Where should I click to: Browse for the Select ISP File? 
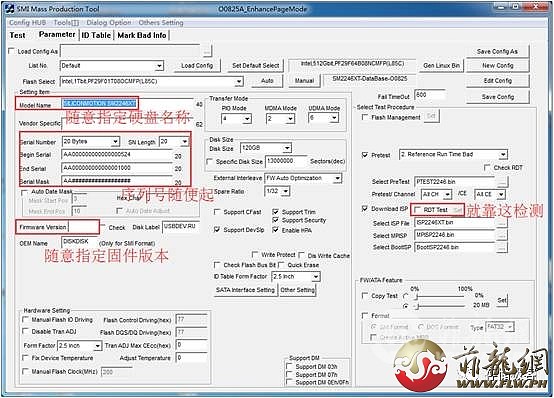502,223
